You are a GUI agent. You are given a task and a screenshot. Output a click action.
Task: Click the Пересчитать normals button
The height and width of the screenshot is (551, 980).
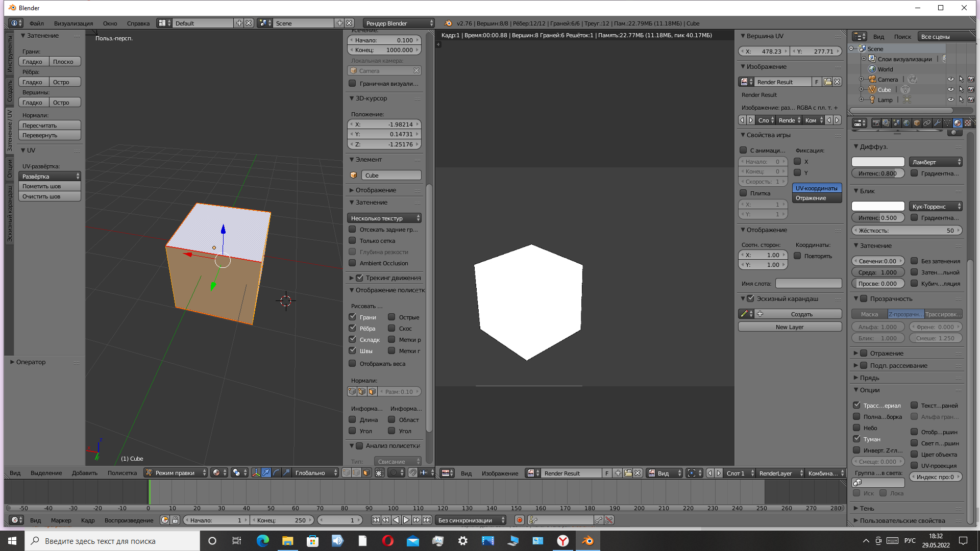[50, 126]
